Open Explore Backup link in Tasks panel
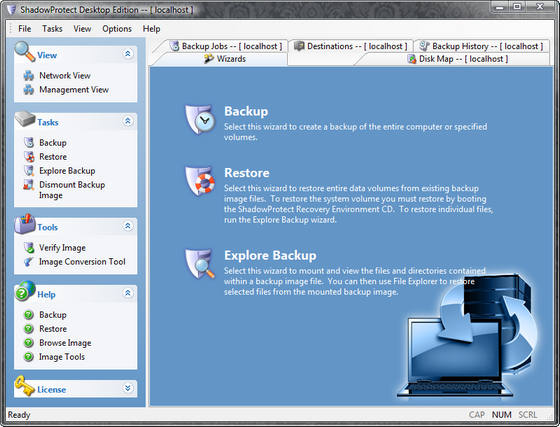 (x=67, y=171)
